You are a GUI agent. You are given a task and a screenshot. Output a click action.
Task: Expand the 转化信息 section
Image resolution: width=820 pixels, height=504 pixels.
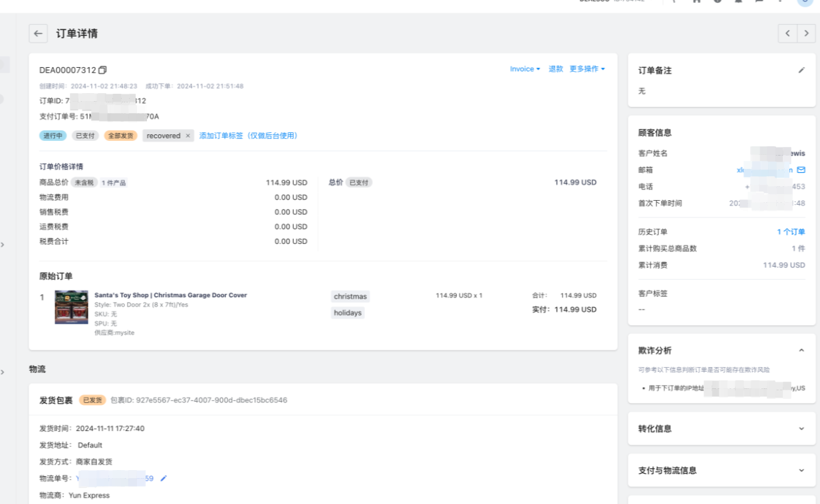click(x=801, y=429)
